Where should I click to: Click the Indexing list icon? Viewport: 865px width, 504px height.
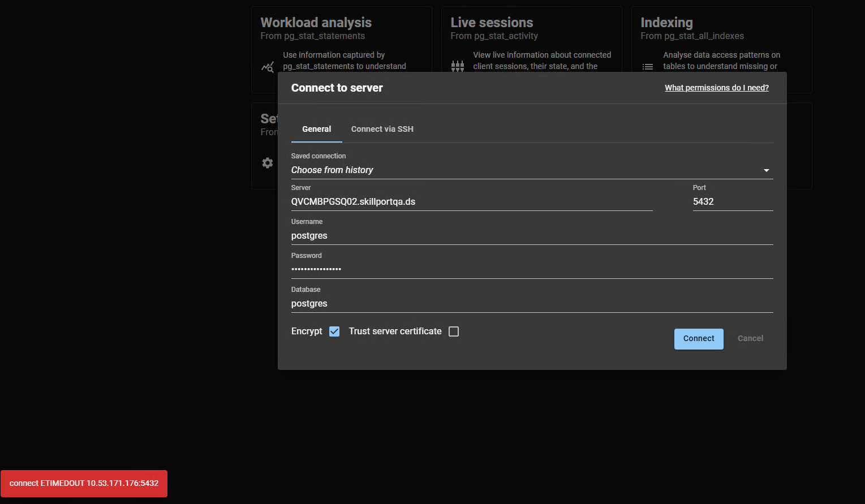[648, 67]
